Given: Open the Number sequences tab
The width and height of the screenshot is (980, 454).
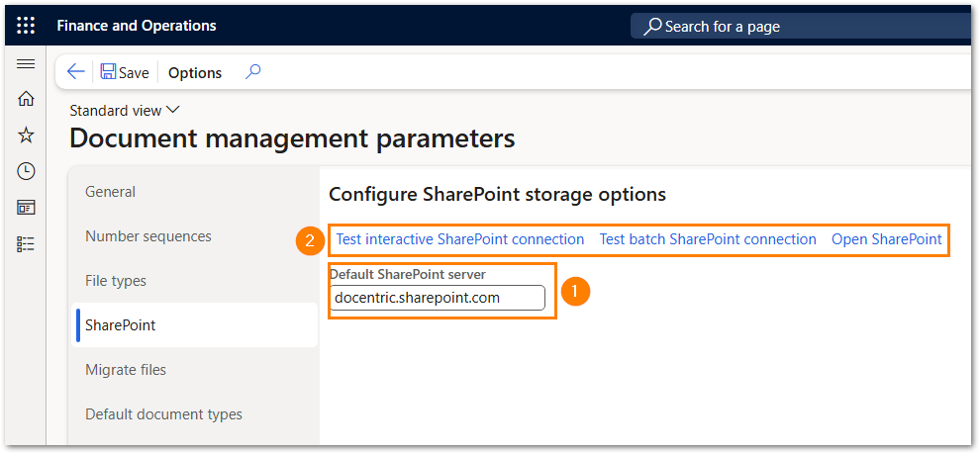Looking at the screenshot, I should (x=148, y=236).
